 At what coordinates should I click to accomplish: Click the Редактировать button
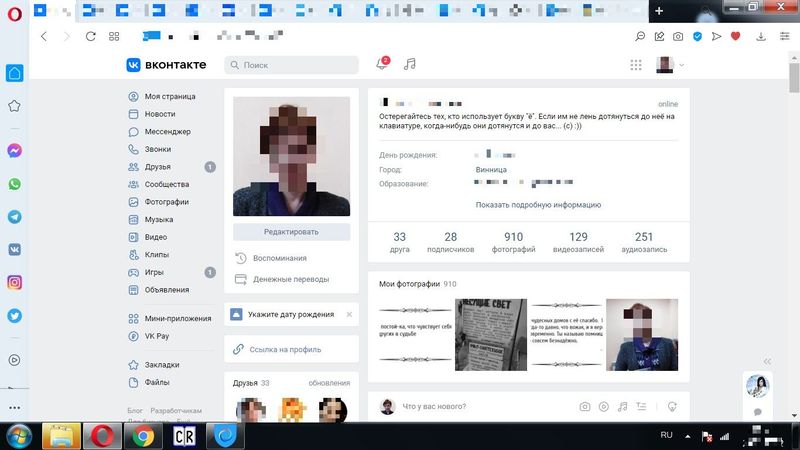tap(291, 231)
